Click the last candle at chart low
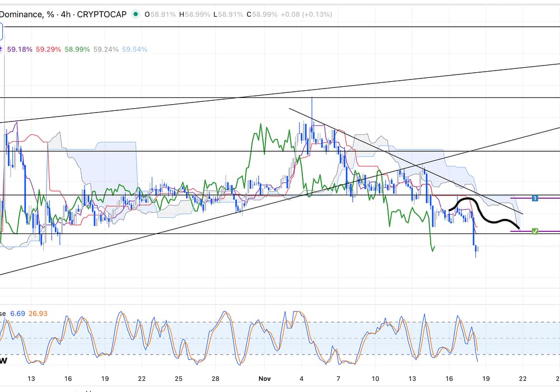This screenshot has width=560, height=392. point(477,251)
